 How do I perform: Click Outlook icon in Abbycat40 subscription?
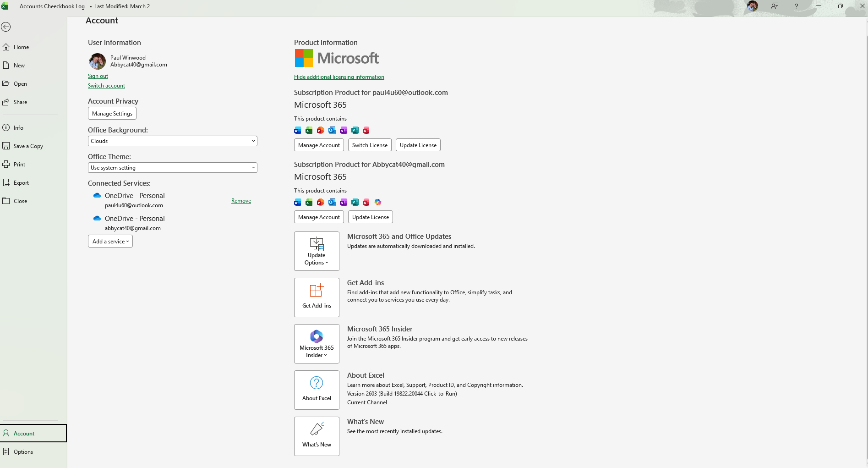[332, 203]
